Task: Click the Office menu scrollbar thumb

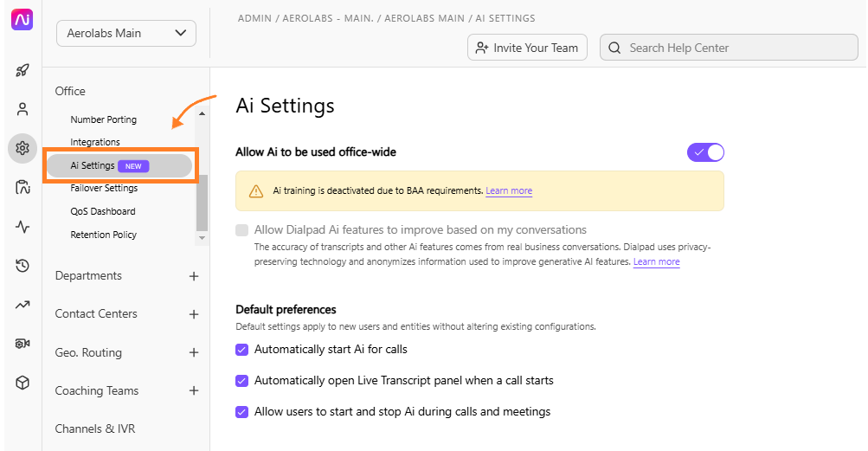Action: click(x=202, y=203)
